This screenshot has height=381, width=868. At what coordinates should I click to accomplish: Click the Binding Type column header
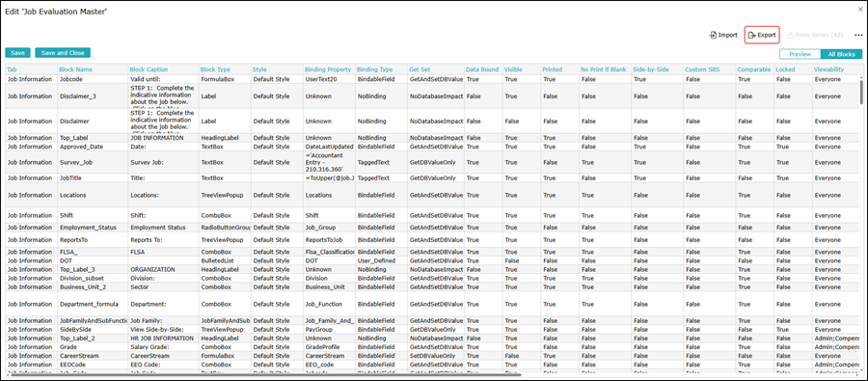point(375,69)
